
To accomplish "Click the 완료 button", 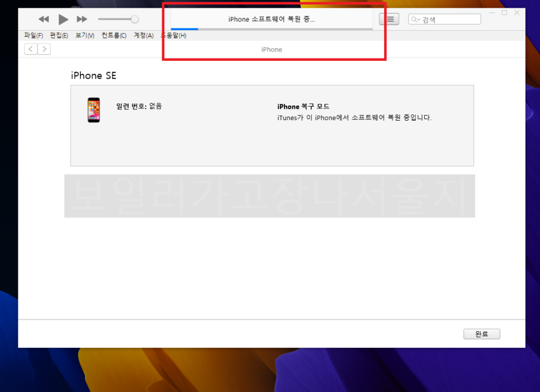I will click(481, 334).
